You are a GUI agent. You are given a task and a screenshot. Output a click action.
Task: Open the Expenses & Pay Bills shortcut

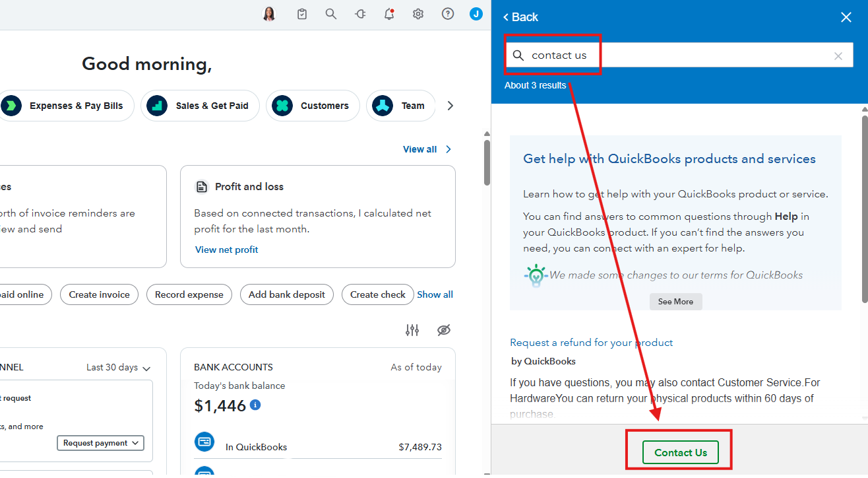coord(65,106)
